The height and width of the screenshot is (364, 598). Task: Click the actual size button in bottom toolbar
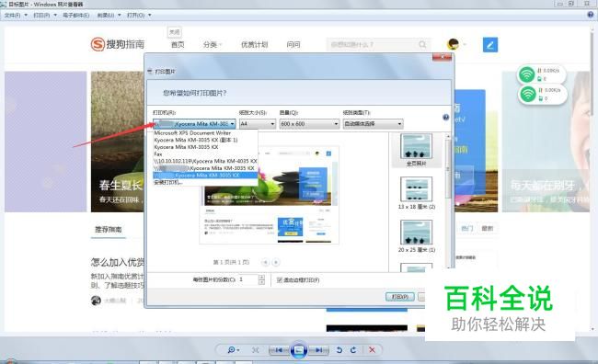[255, 350]
